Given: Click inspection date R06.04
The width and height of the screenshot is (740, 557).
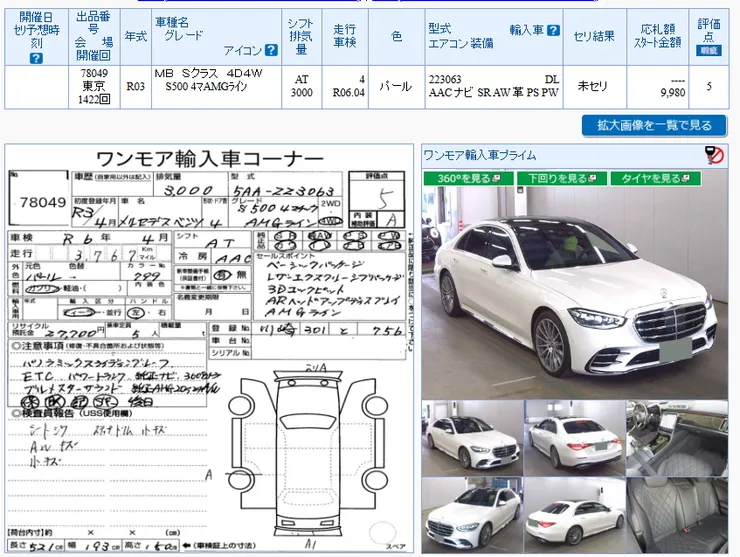Looking at the screenshot, I should 349,93.
